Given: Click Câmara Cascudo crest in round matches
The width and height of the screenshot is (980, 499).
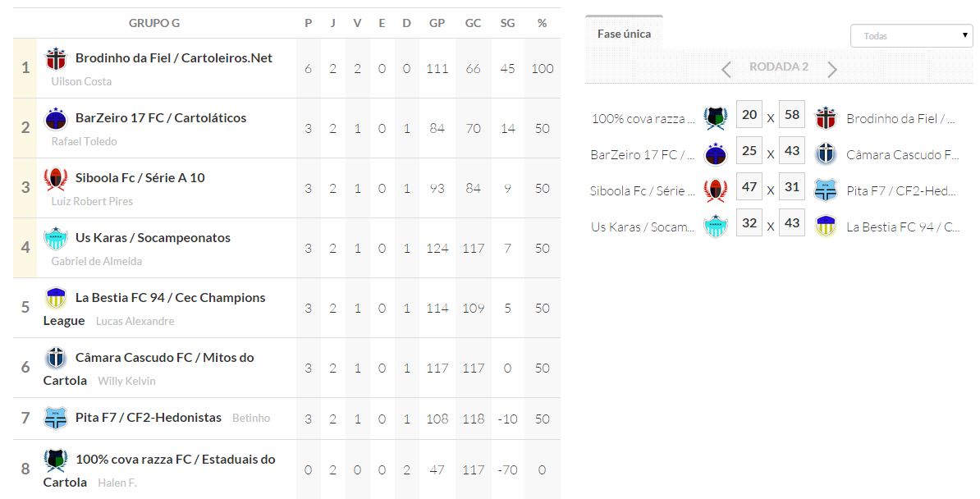Looking at the screenshot, I should 825,153.
